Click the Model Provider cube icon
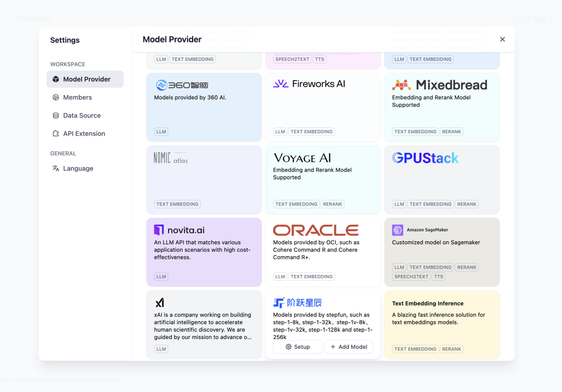Screen dimensions: 562x392 coord(56,79)
